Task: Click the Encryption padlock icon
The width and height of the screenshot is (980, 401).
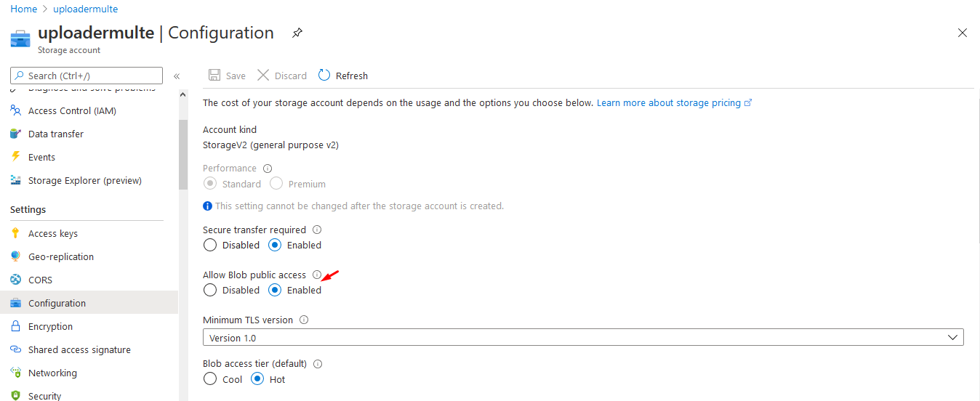Action: tap(15, 326)
